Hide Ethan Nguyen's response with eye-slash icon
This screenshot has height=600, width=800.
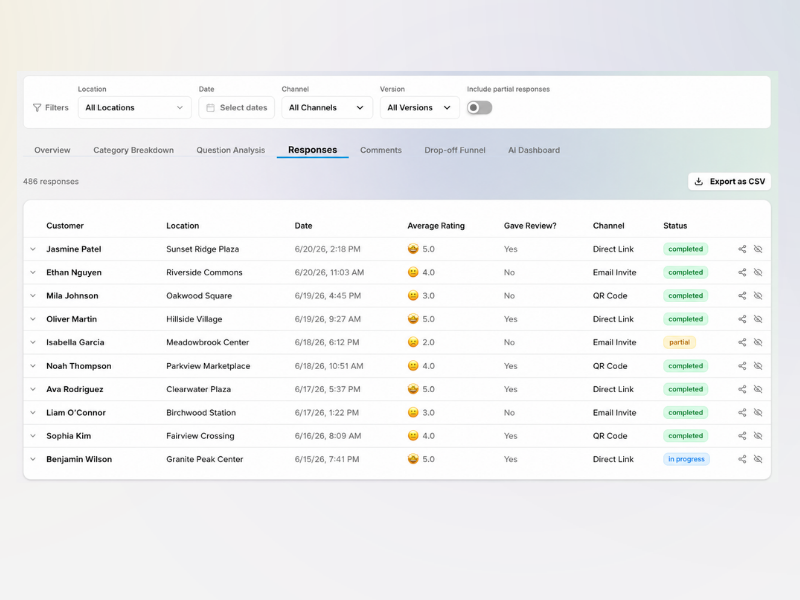point(758,272)
